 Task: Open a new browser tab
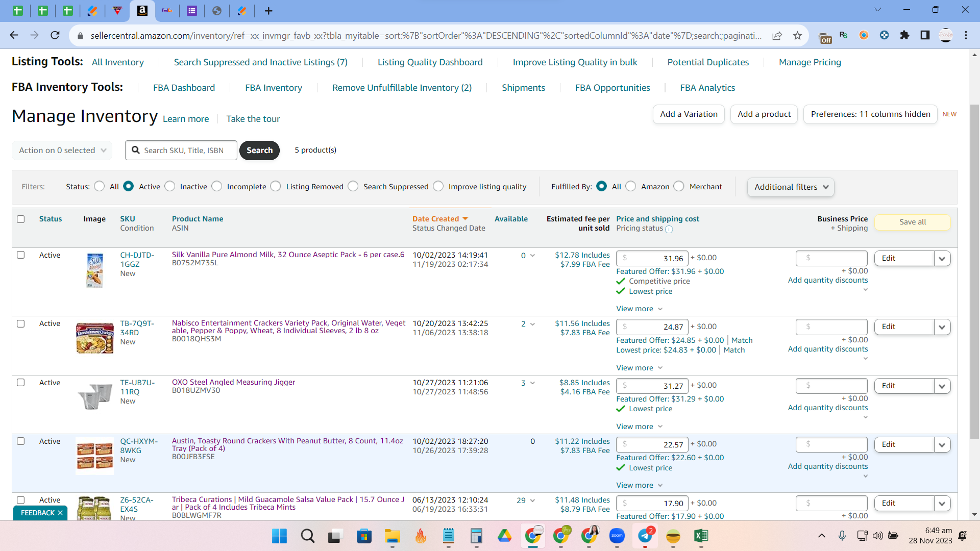point(268,11)
